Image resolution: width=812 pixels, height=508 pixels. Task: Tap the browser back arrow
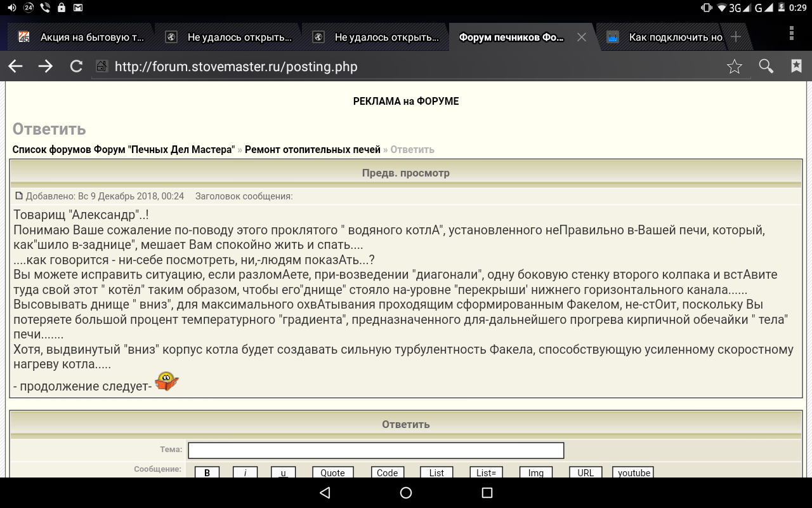coord(15,66)
